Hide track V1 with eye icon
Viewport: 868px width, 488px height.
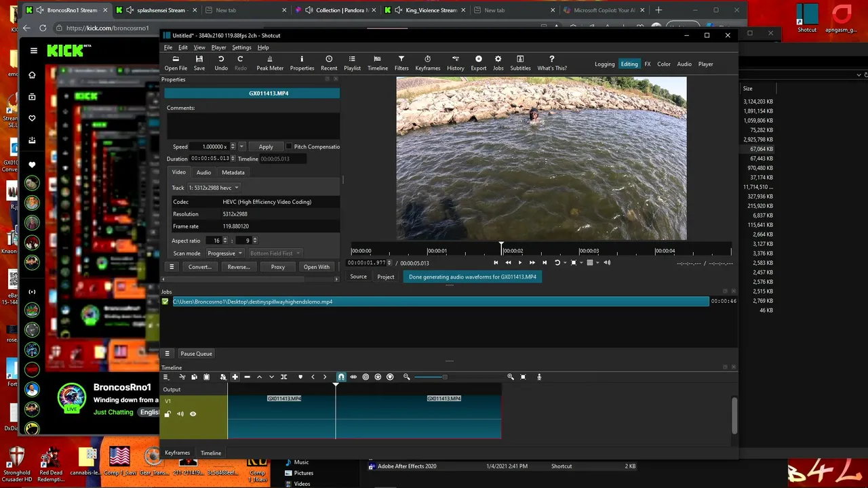click(193, 413)
